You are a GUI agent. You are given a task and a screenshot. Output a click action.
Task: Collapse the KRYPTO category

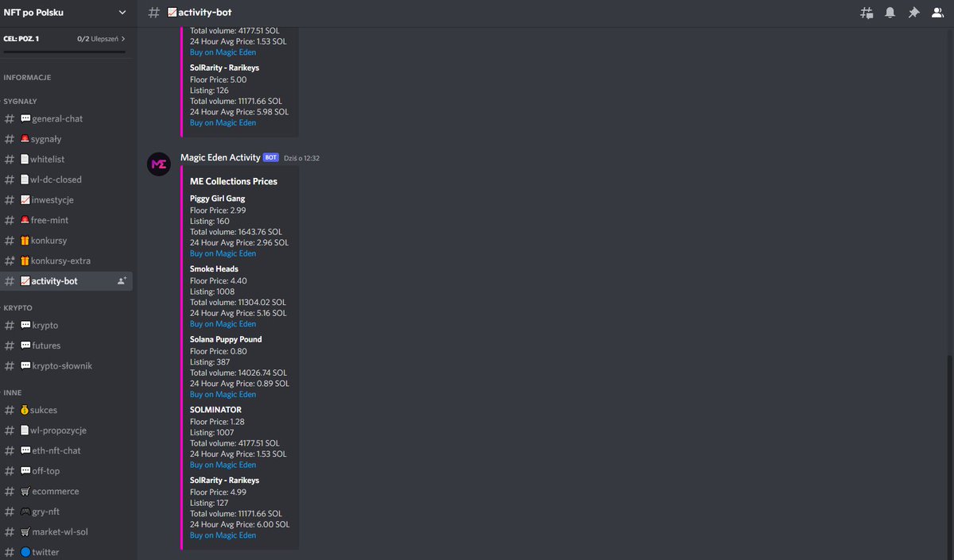coord(17,307)
